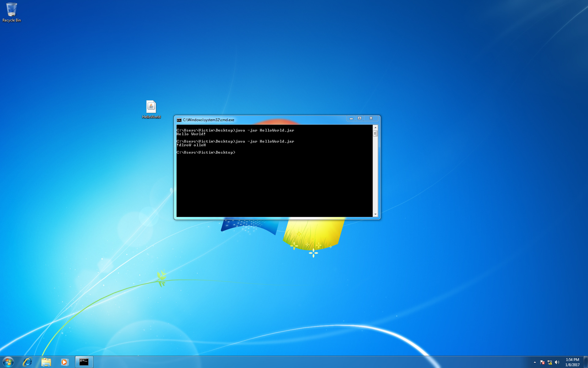Open cmd window system menu icon

click(x=179, y=120)
